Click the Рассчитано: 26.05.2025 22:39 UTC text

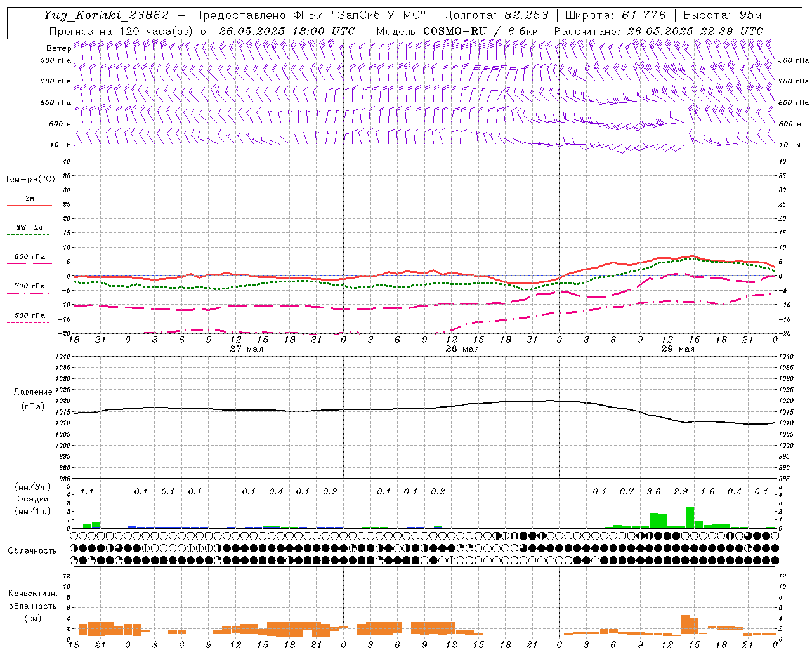tap(658, 31)
